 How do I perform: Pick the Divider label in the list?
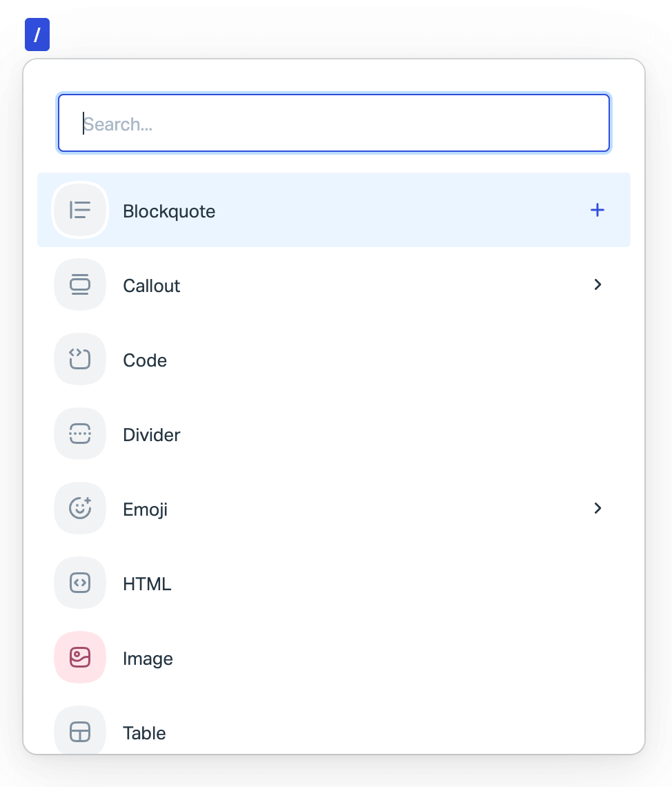tap(152, 435)
